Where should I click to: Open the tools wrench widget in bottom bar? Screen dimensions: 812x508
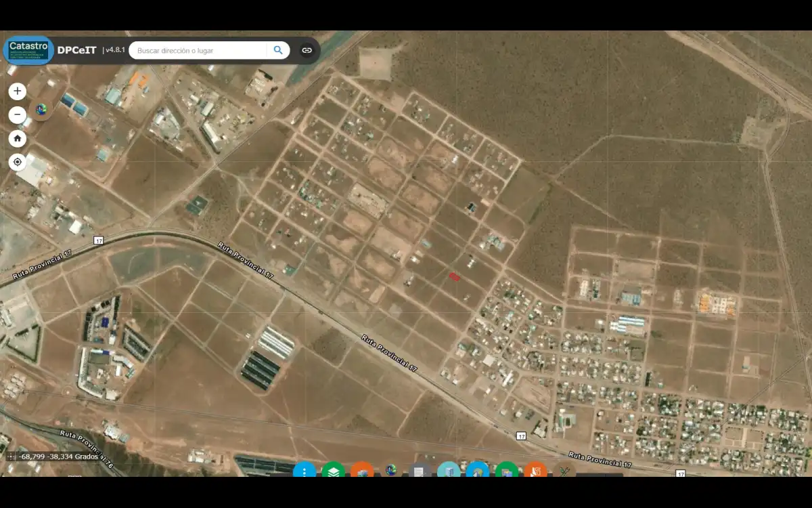[564, 470]
